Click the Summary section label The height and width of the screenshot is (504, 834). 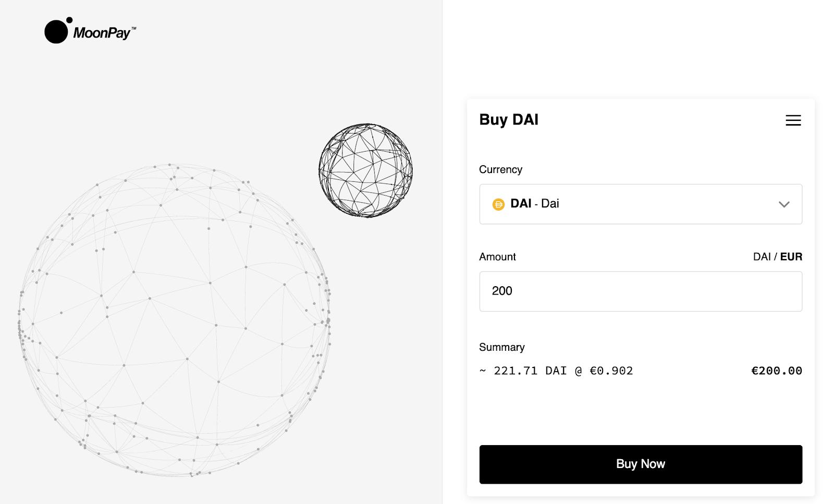tap(501, 347)
